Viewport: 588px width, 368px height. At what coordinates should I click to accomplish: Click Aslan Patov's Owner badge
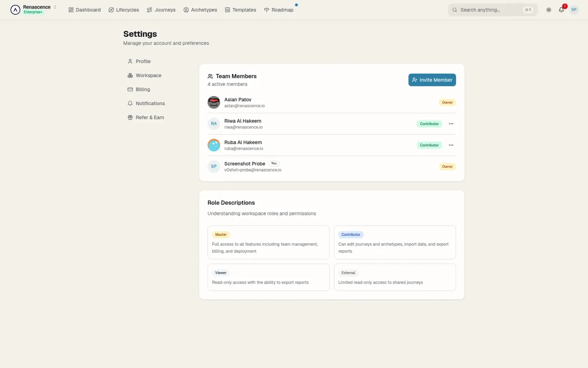(x=447, y=102)
